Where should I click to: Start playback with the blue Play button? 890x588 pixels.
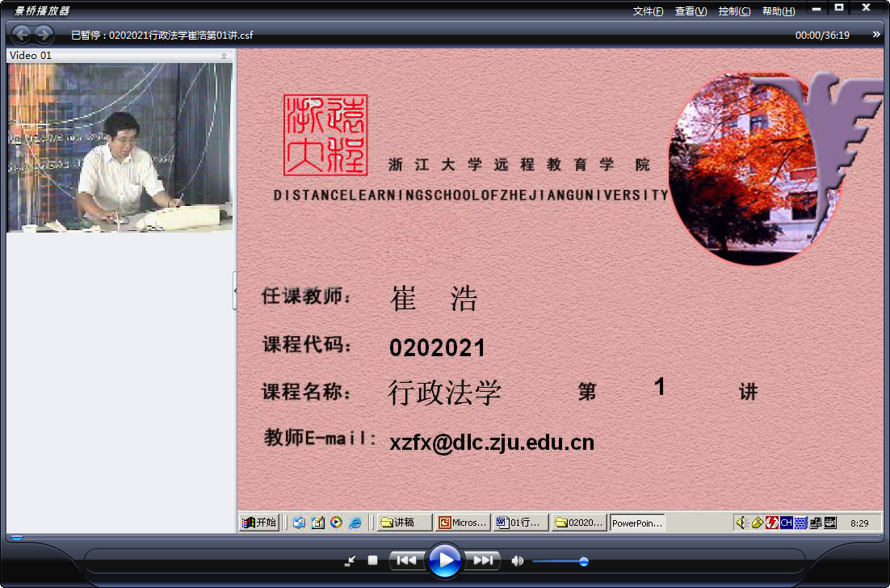tap(444, 561)
